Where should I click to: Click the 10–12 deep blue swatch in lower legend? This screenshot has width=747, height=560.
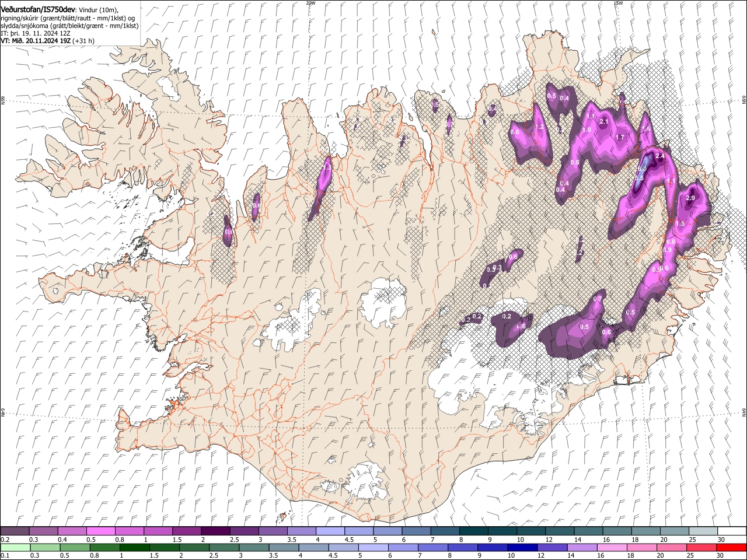pos(522,547)
